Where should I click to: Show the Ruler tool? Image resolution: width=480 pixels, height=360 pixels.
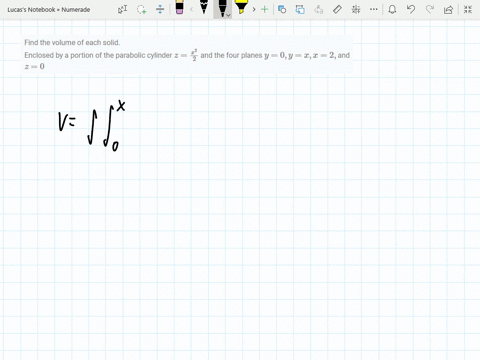click(x=337, y=9)
